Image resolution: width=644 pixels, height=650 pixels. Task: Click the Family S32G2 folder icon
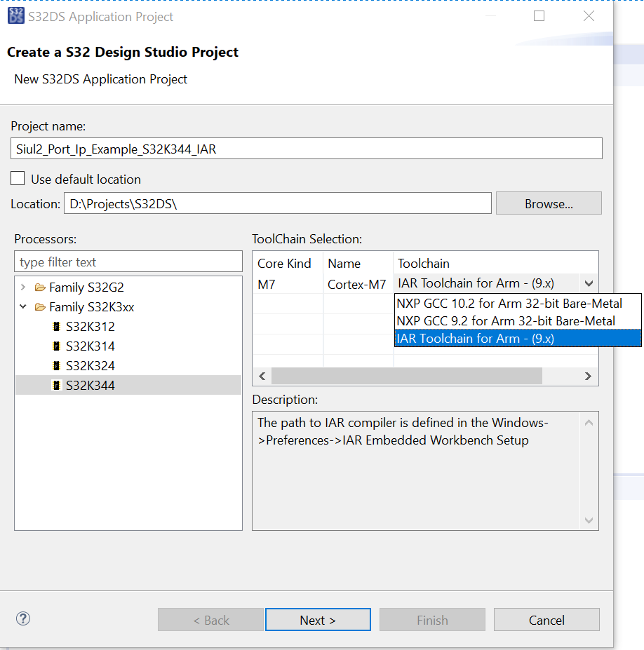point(40,287)
